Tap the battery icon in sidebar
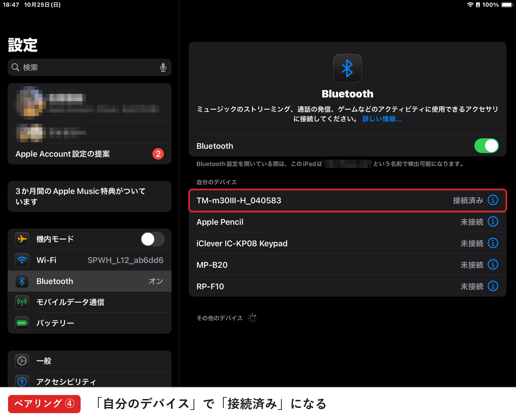The image size is (516, 420). tap(22, 323)
